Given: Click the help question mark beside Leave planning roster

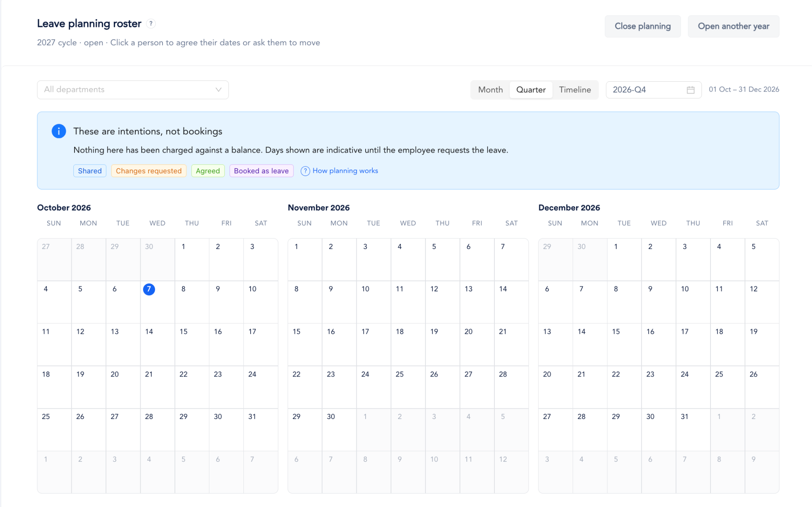Looking at the screenshot, I should [x=151, y=23].
